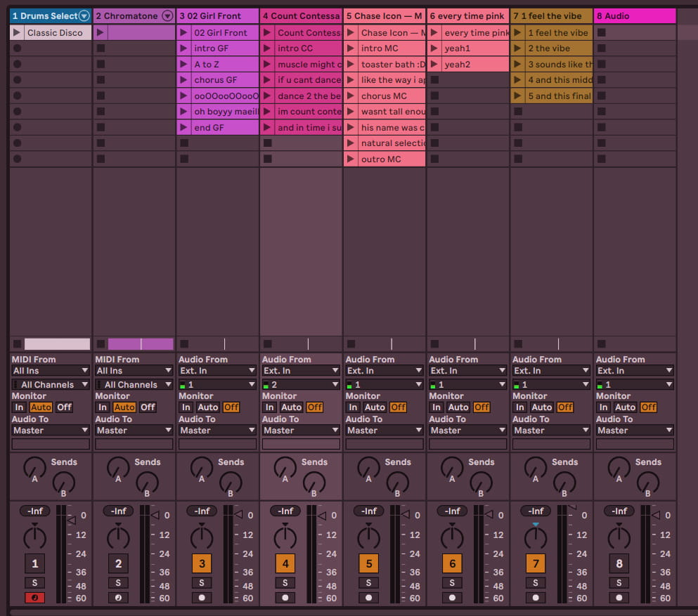Viewport: 698px width, 616px height.
Task: Click the -Inf peak level on track 1
Action: click(x=34, y=511)
